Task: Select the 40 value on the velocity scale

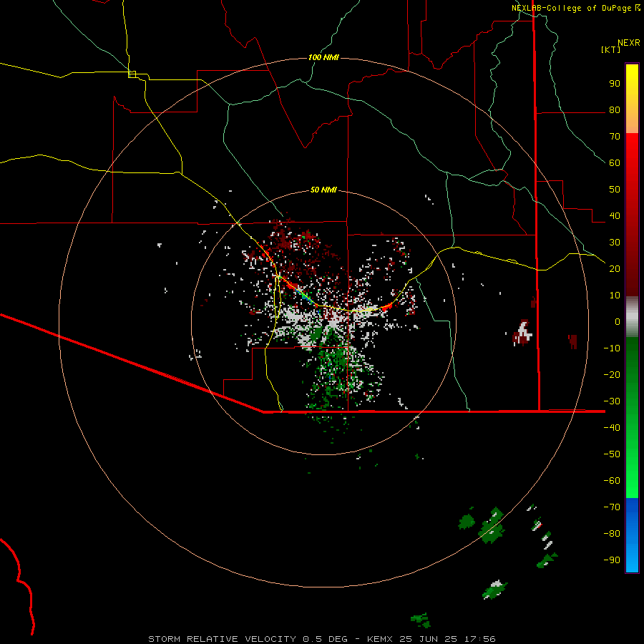Action: click(x=615, y=215)
